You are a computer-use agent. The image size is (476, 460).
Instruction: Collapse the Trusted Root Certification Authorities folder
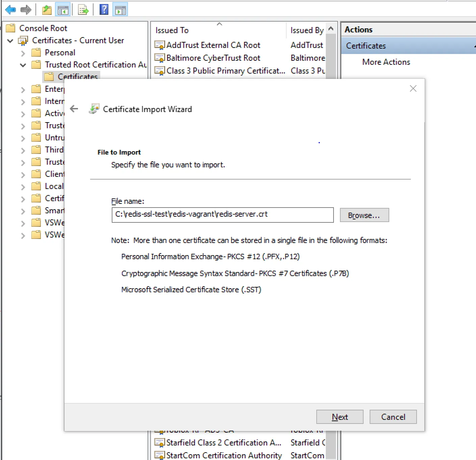(23, 65)
